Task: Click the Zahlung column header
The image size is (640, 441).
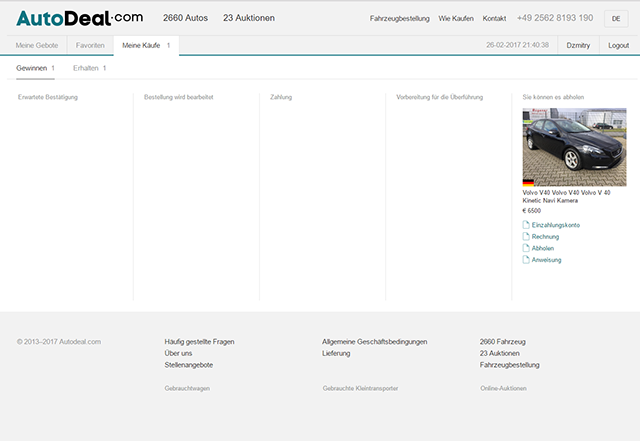Action: (x=281, y=97)
